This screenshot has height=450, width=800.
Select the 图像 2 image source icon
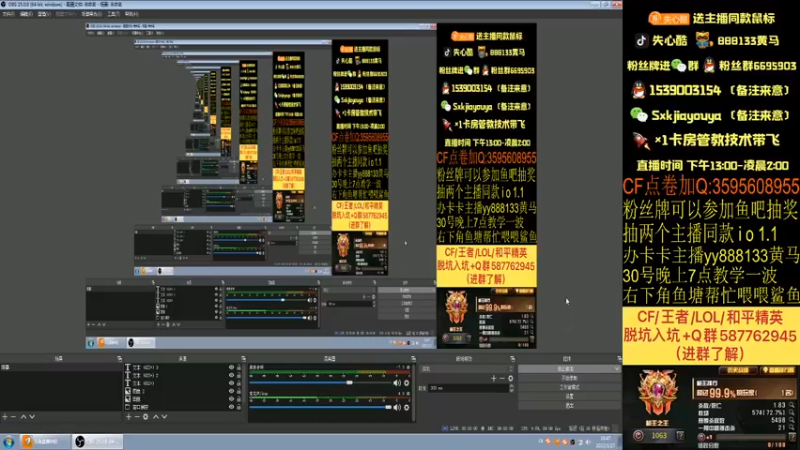(x=128, y=391)
